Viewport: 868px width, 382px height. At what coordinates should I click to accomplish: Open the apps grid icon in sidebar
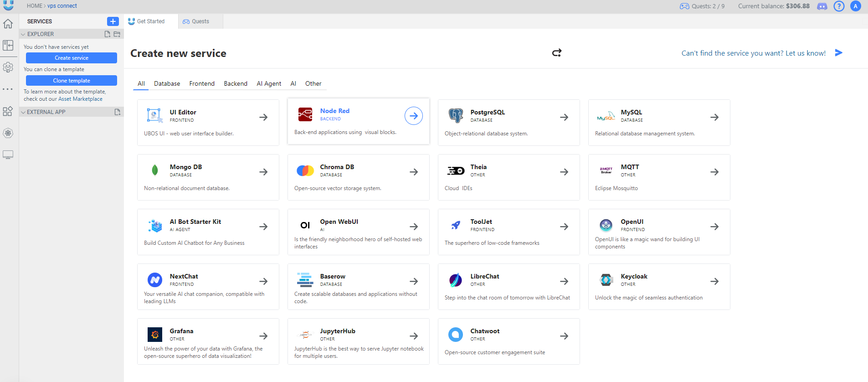tap(8, 111)
